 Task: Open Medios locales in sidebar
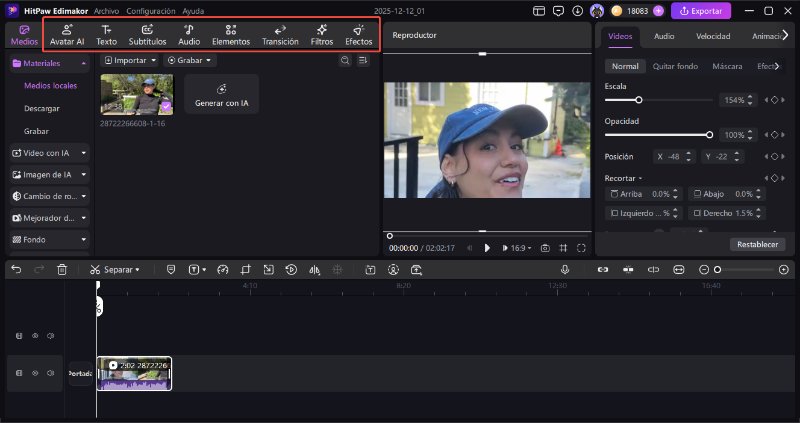pos(51,86)
